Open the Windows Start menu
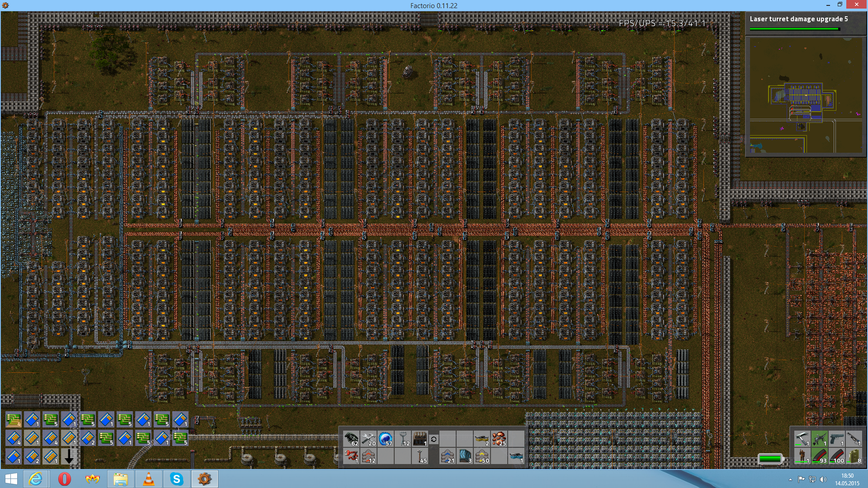 click(11, 479)
